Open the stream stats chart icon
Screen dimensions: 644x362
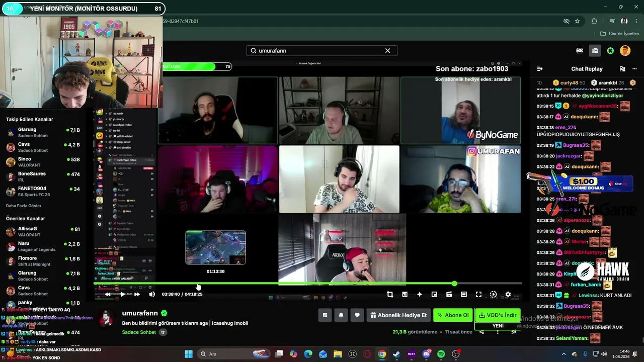coord(405,294)
